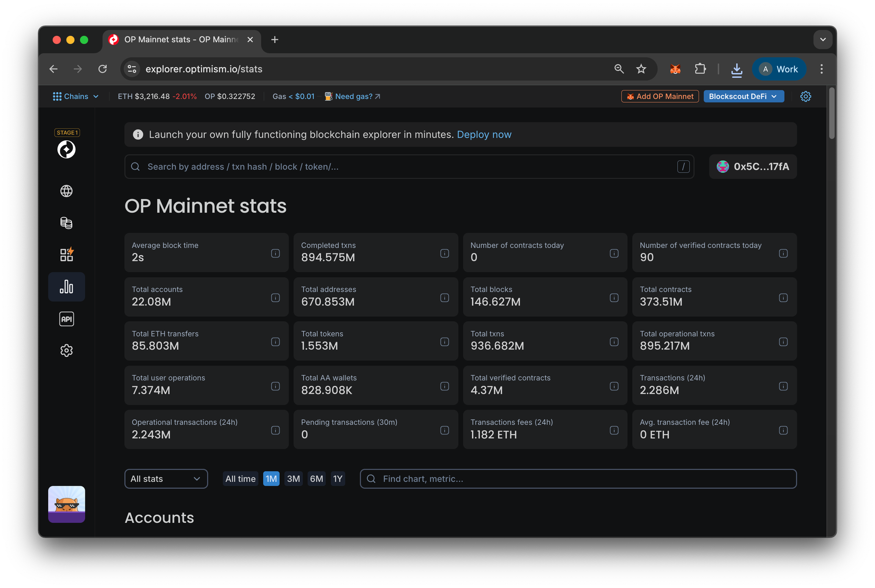Open the Blockscout DeFi dropdown

743,96
